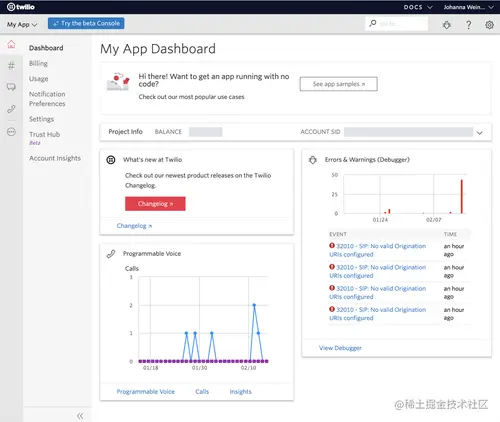Click link icon beside Programmable Voice heading
The width and height of the screenshot is (500, 422).
click(111, 254)
